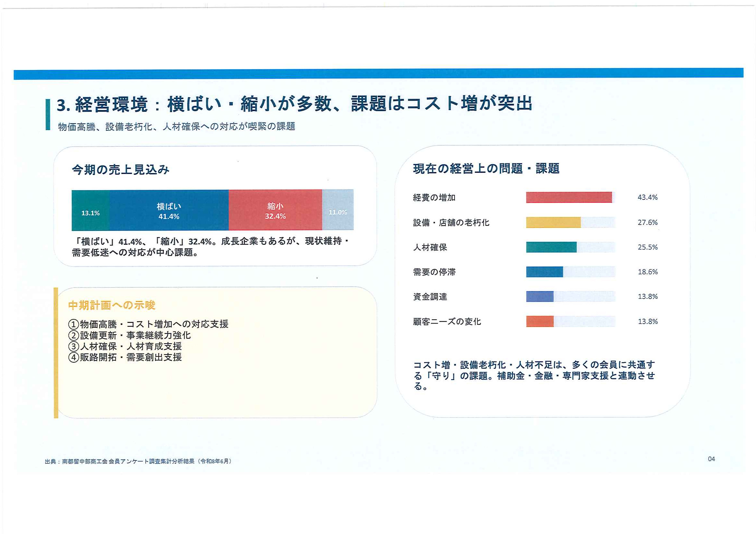Click the value 25.5%
Viewport: 756px width, 534px height.
[x=647, y=247]
